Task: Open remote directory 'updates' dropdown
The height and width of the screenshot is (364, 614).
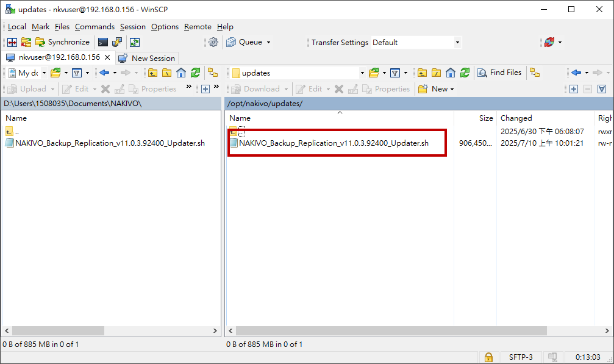Action: point(362,73)
